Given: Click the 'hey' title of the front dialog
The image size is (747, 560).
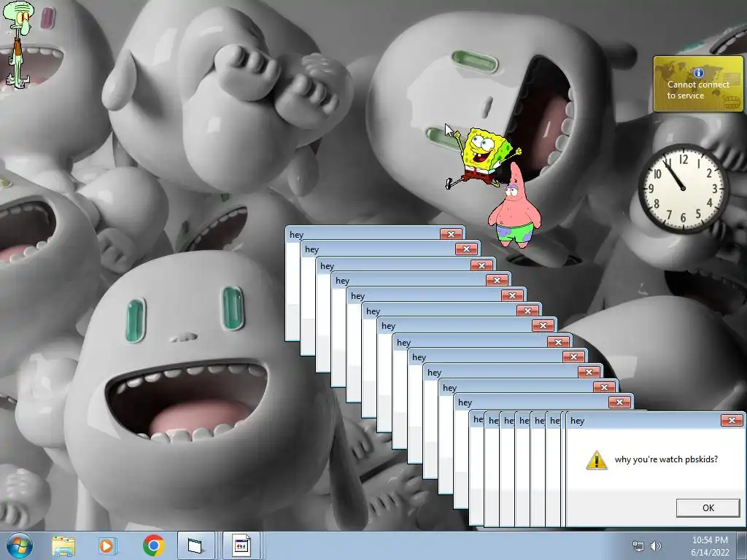Looking at the screenshot, I should tap(577, 421).
